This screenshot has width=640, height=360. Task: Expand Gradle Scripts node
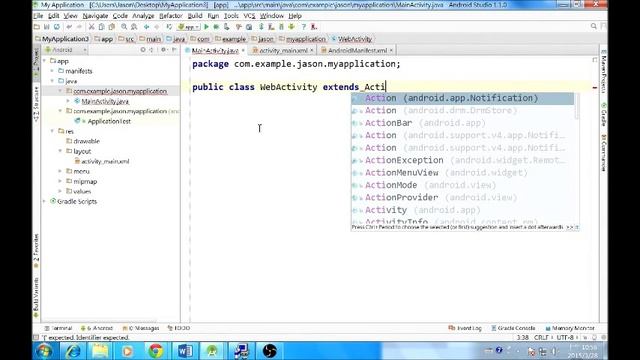(44, 202)
